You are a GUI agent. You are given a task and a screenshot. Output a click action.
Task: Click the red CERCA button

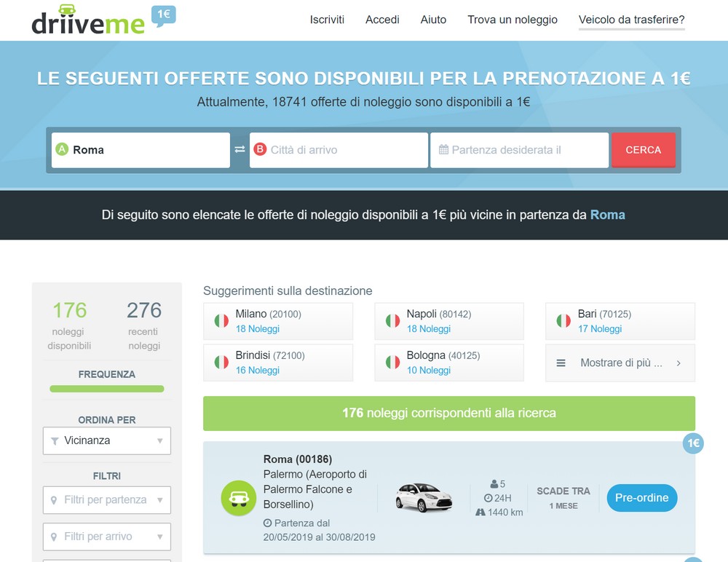tap(643, 150)
